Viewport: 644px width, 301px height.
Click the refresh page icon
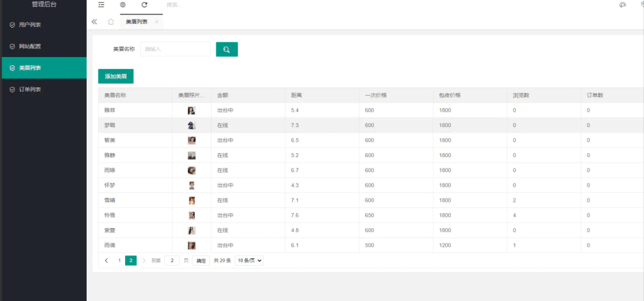(x=144, y=5)
